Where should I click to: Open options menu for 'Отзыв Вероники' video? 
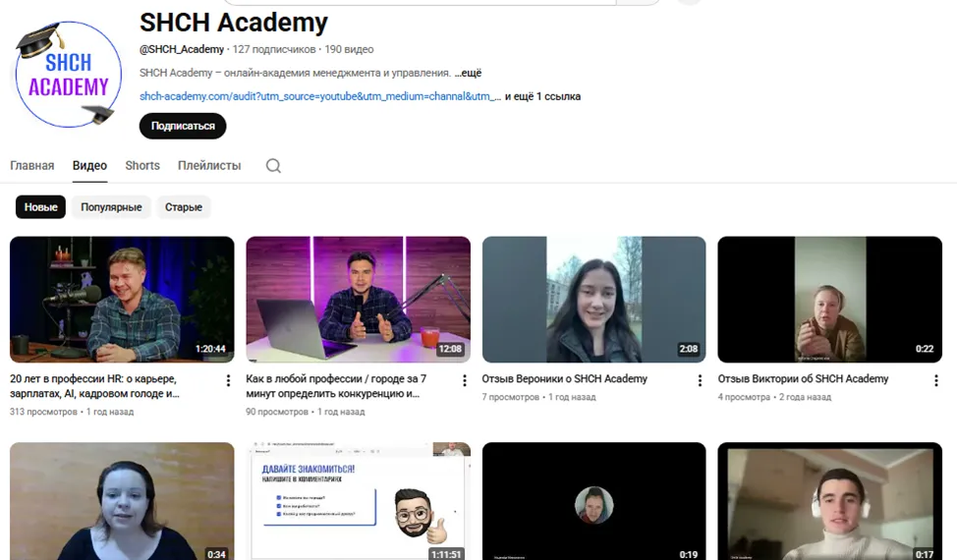point(700,380)
